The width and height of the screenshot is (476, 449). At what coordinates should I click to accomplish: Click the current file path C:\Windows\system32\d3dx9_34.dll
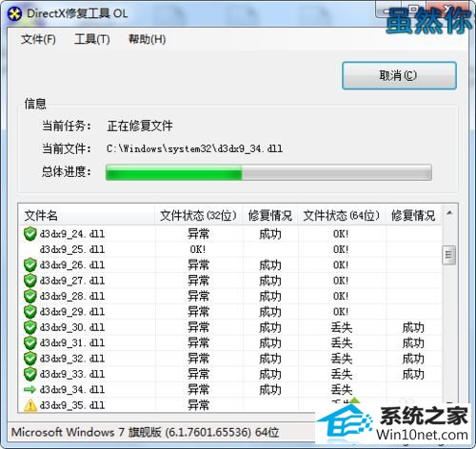pyautogui.click(x=194, y=148)
